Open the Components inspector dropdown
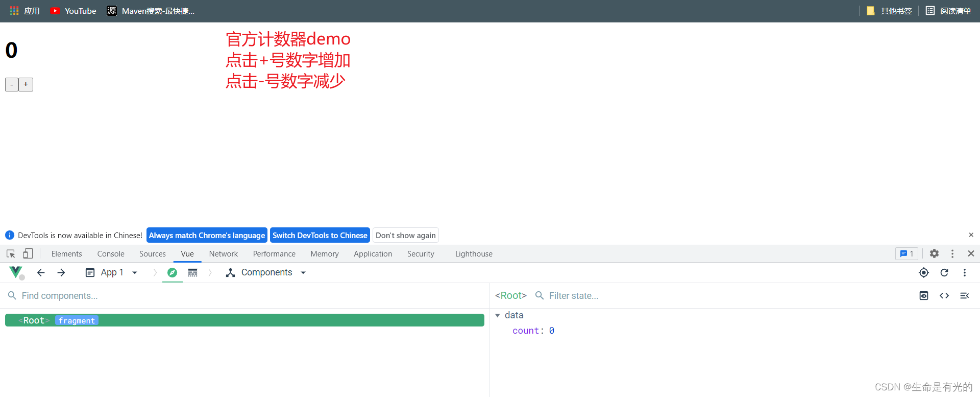 pos(266,273)
